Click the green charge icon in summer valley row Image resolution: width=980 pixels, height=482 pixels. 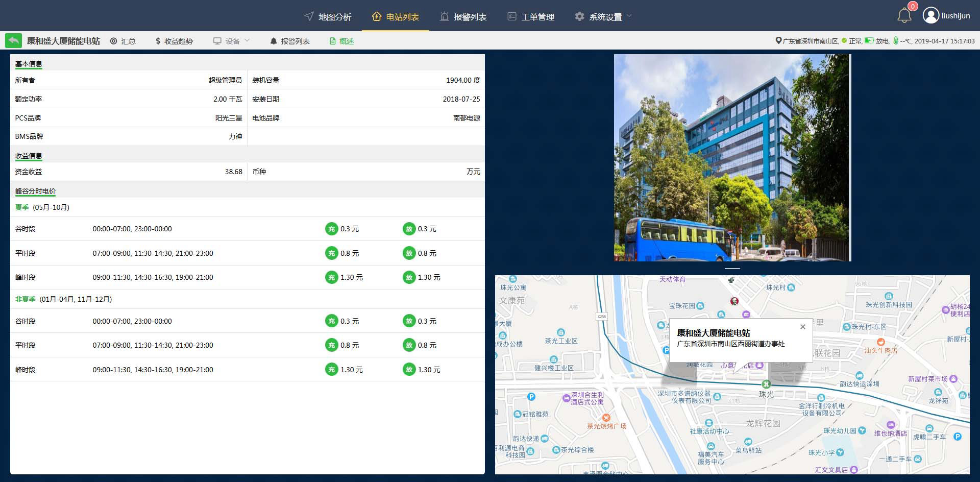pyautogui.click(x=331, y=229)
